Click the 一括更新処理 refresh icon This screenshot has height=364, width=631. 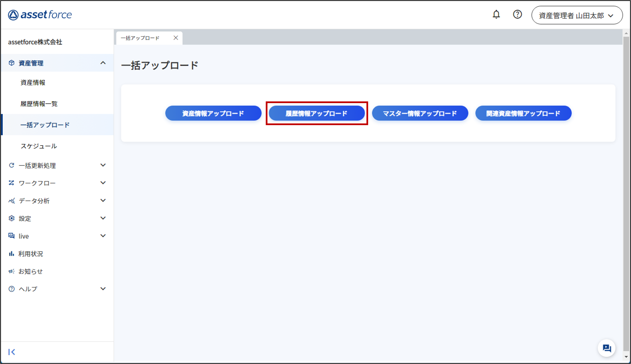(x=12, y=165)
